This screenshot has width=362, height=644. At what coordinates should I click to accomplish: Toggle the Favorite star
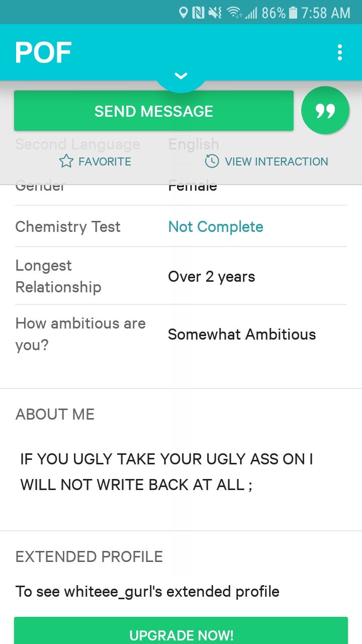[66, 162]
